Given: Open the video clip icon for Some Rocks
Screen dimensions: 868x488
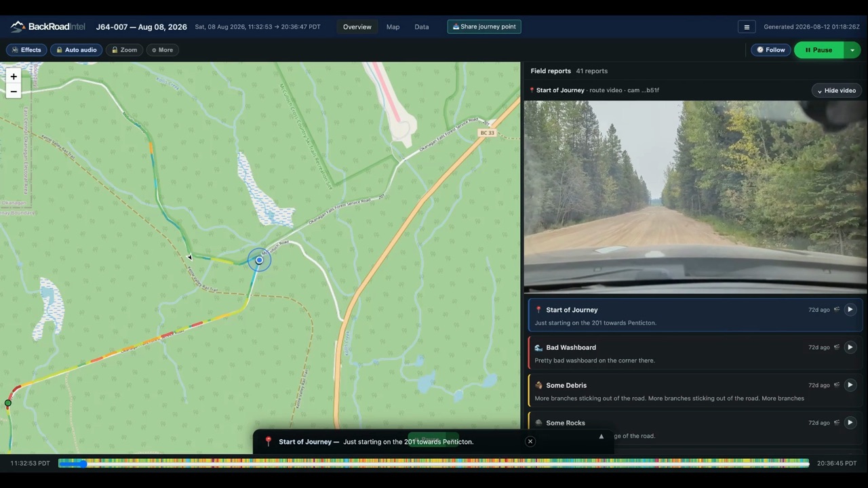Looking at the screenshot, I should [x=837, y=423].
